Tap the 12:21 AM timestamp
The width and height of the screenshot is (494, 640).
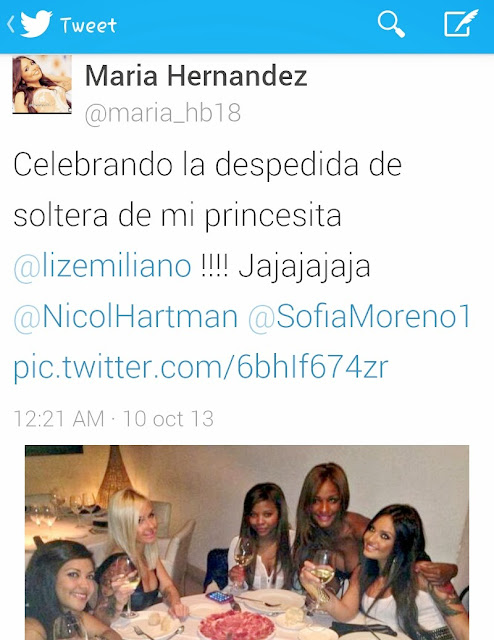(59, 419)
